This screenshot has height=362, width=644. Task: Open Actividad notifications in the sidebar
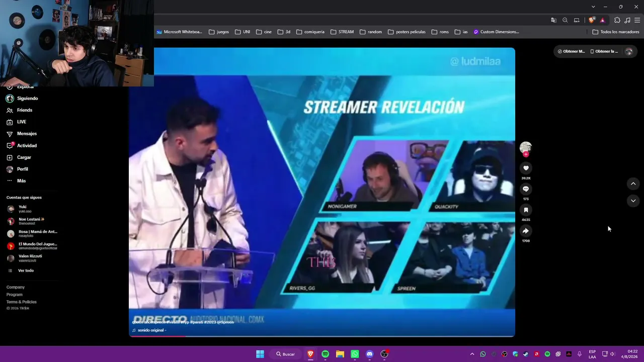[x=27, y=145]
